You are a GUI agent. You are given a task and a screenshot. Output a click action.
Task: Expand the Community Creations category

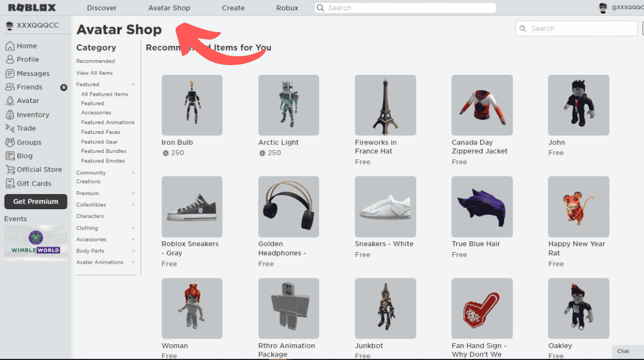pyautogui.click(x=133, y=173)
